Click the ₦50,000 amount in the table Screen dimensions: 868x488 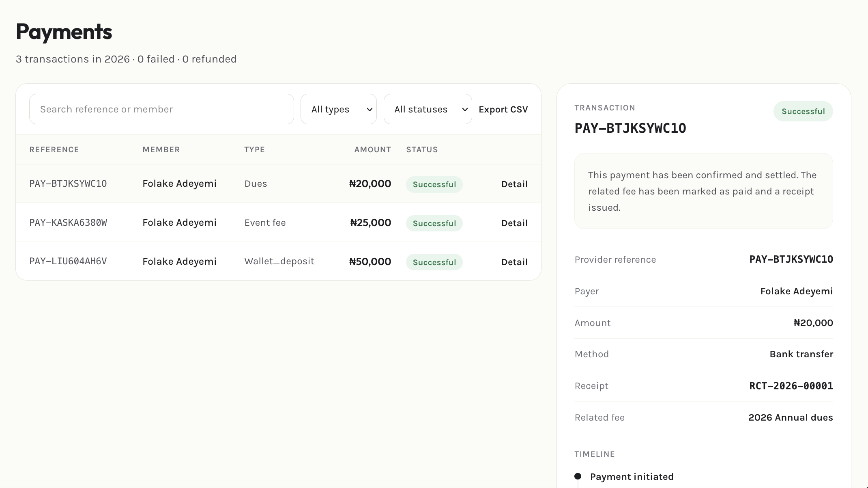(x=370, y=261)
